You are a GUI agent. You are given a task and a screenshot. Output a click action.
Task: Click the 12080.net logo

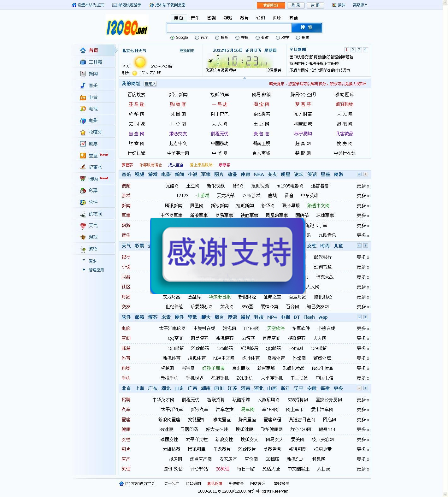127,27
